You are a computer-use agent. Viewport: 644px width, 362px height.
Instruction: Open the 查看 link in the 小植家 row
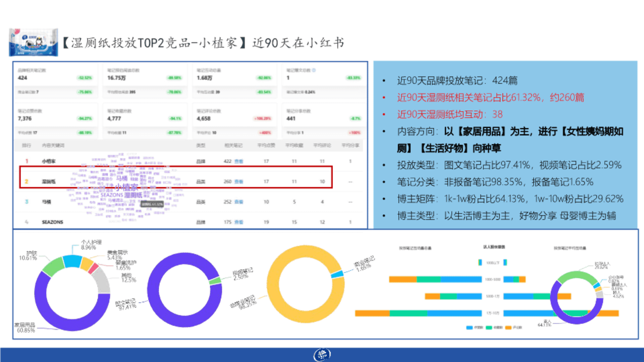pyautogui.click(x=239, y=161)
